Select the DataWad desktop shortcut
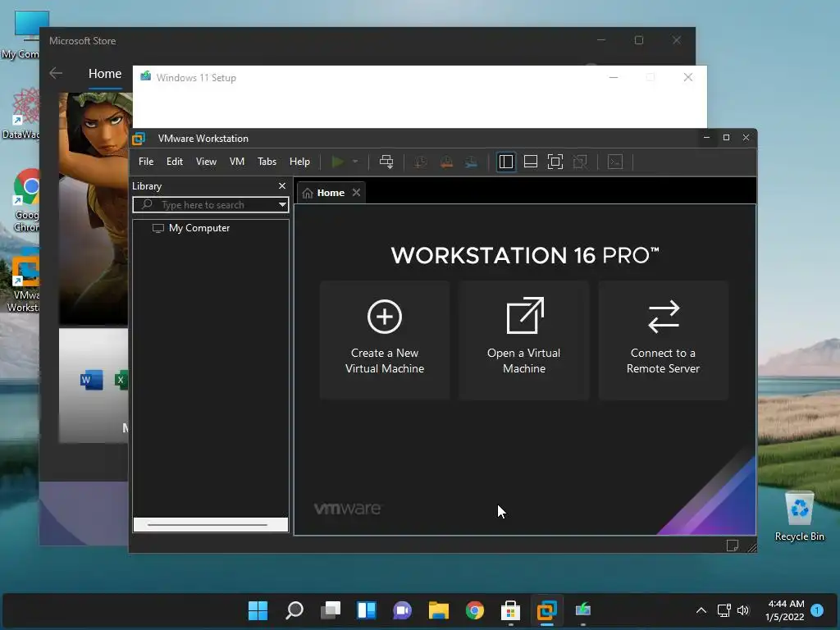The height and width of the screenshot is (630, 840). (x=21, y=114)
